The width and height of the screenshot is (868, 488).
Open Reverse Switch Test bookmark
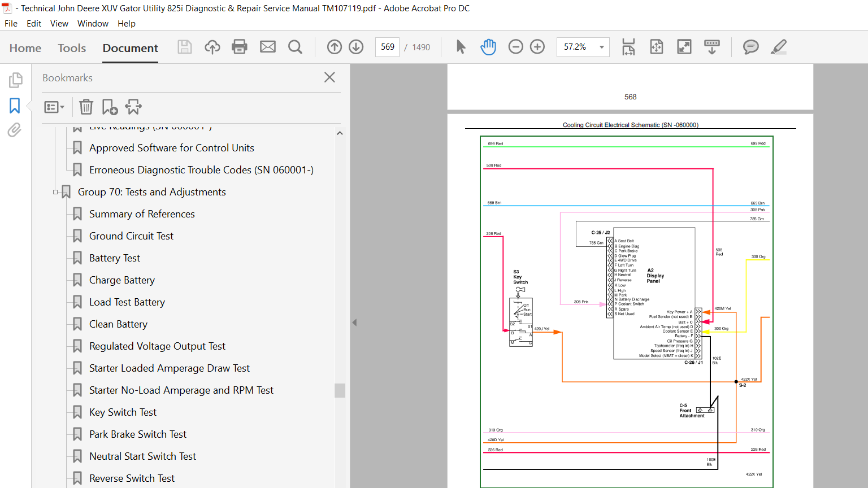pyautogui.click(x=132, y=478)
